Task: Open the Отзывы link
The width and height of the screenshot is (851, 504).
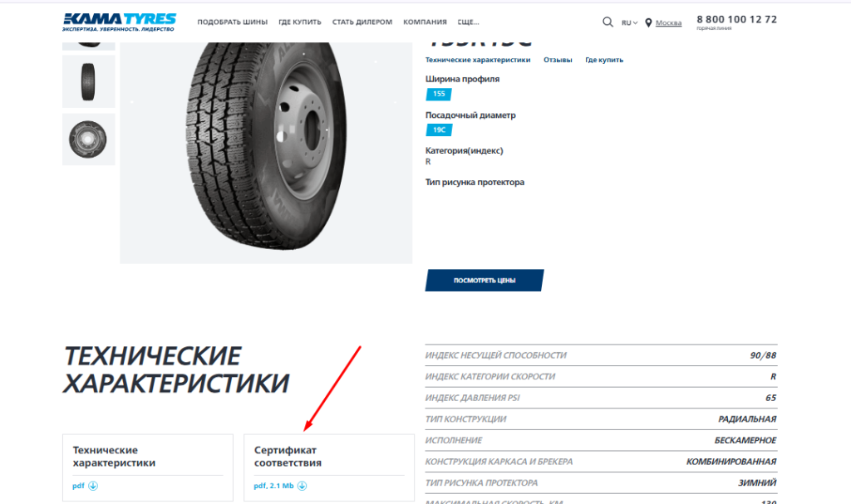Action: (558, 60)
